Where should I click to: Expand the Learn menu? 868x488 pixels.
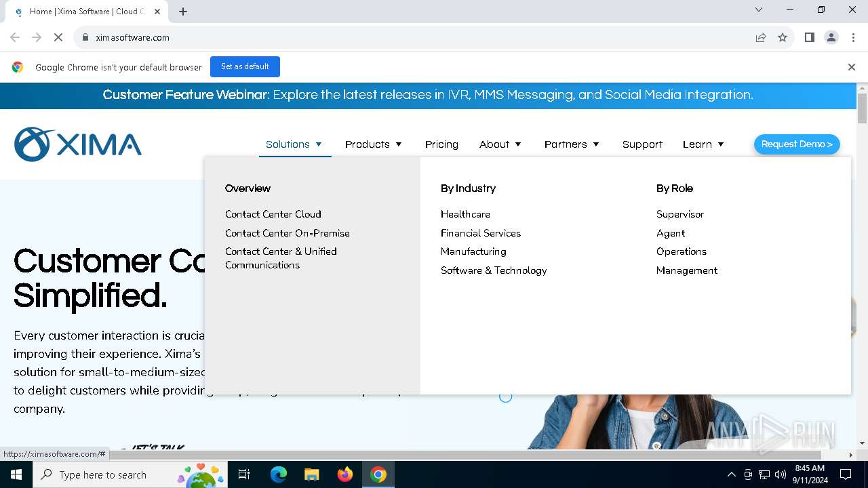[703, 144]
